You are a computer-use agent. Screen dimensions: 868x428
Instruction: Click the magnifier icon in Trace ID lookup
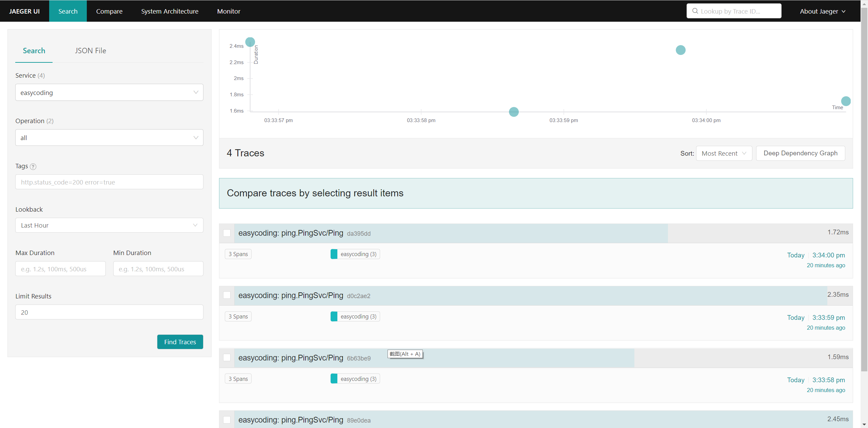coord(695,11)
